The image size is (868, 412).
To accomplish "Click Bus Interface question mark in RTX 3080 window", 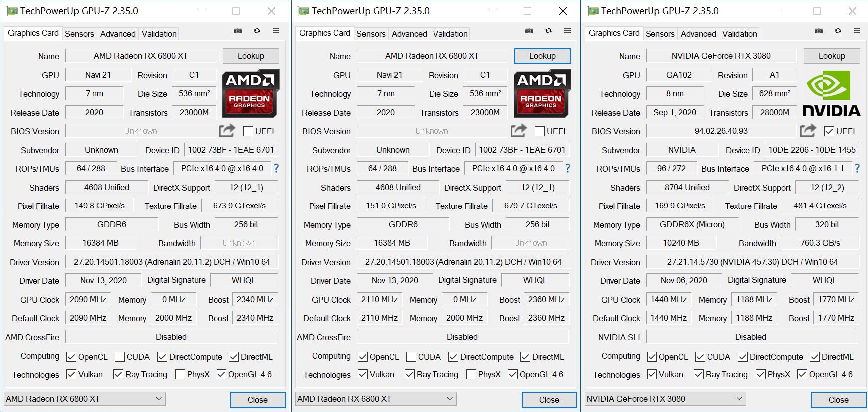I will coord(857,168).
